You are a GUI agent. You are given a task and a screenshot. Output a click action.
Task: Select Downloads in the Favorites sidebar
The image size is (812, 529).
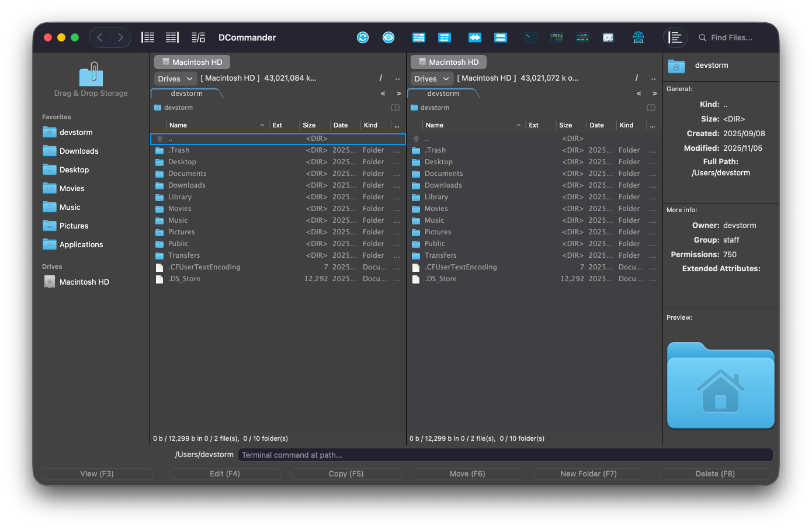pyautogui.click(x=78, y=151)
